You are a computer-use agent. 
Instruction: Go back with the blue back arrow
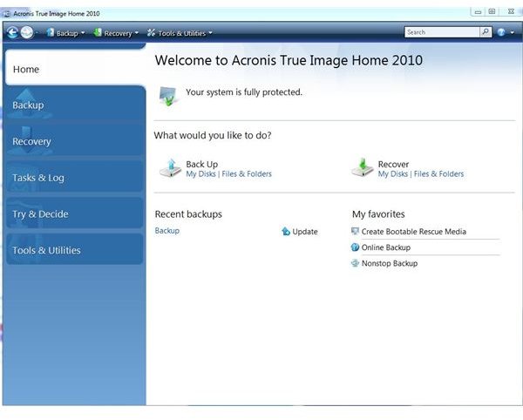pyautogui.click(x=12, y=32)
